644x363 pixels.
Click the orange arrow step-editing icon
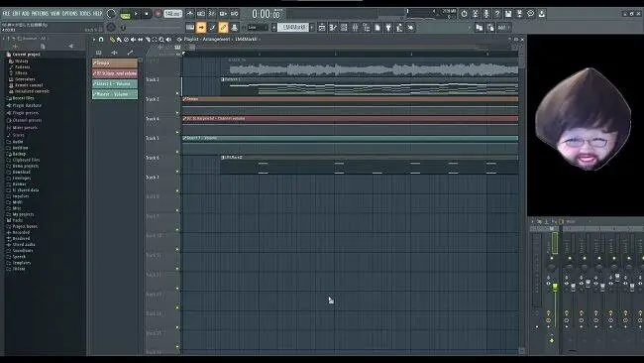(x=201, y=28)
